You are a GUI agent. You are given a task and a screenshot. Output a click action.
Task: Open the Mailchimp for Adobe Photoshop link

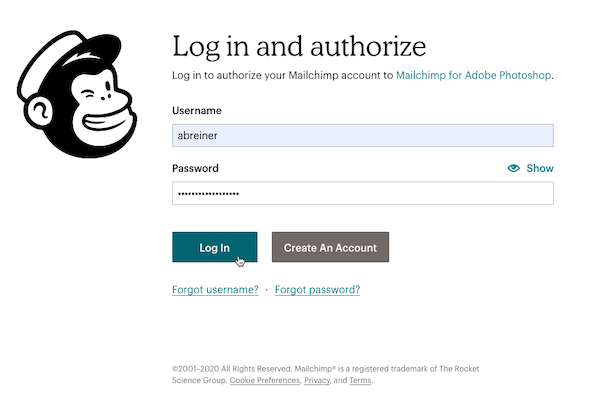point(473,75)
